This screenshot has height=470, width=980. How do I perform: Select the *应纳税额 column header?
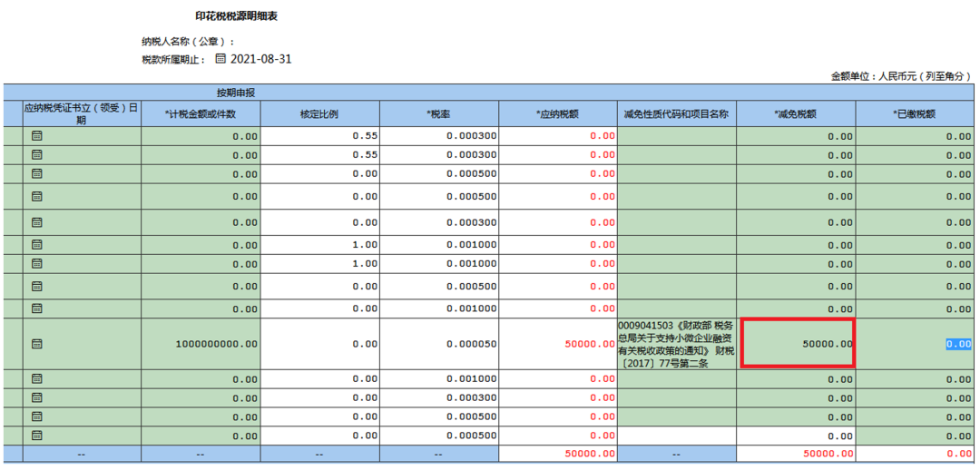(x=558, y=113)
